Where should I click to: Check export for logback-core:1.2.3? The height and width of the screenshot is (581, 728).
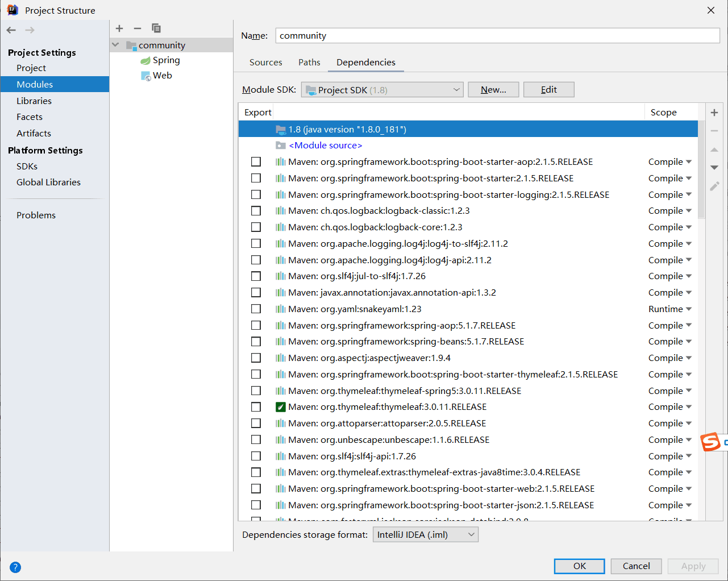click(x=256, y=227)
